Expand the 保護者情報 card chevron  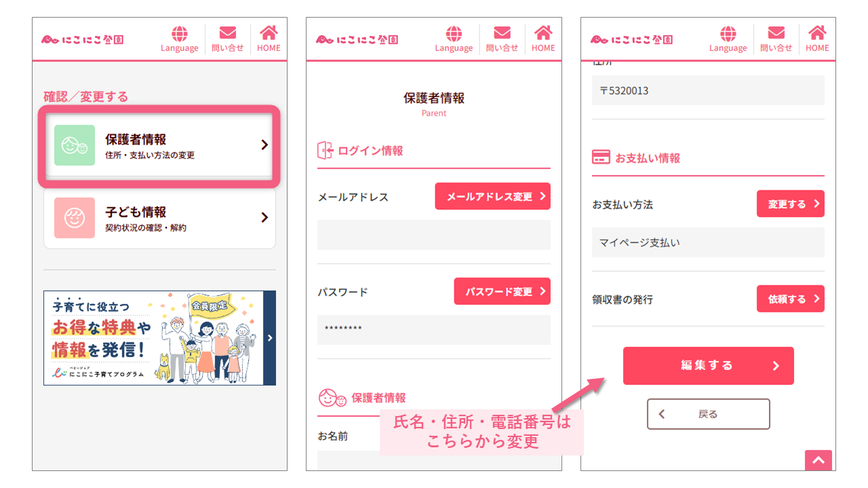coord(264,146)
